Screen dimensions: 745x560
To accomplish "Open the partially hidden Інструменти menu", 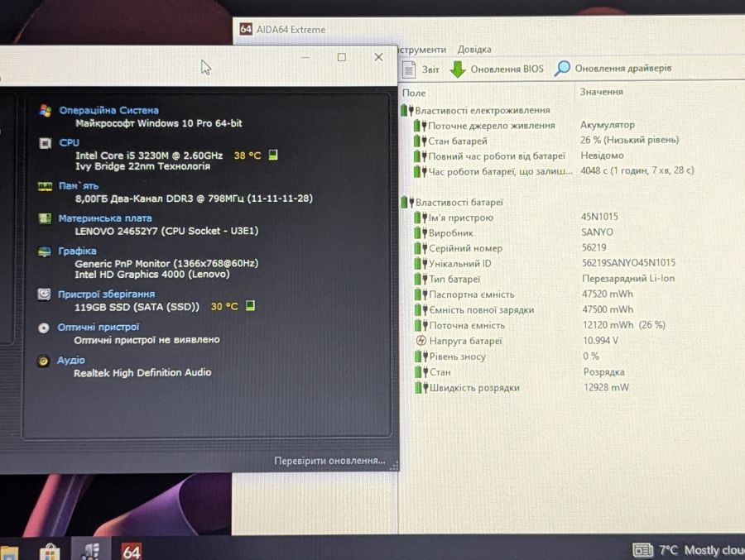I will coord(422,50).
